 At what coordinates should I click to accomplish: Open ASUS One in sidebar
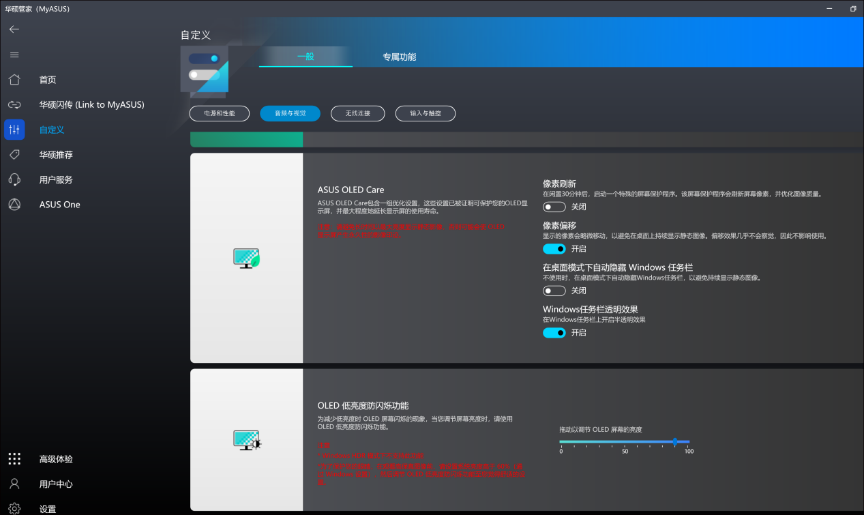(60, 204)
